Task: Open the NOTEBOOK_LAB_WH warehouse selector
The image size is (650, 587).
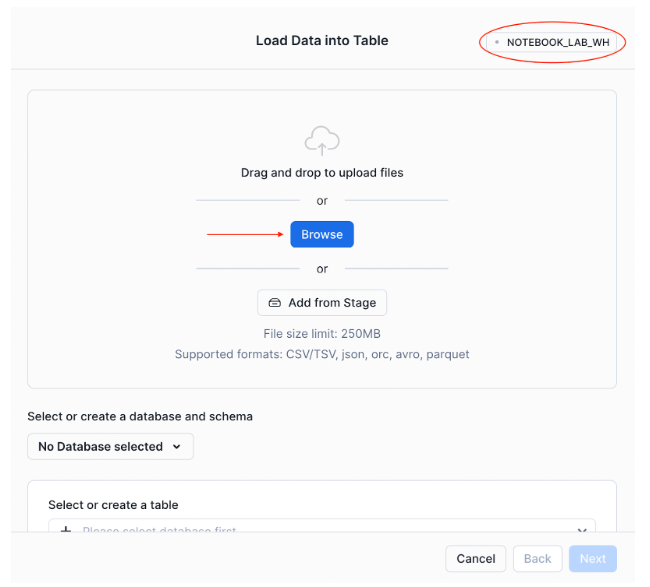Action: 551,42
